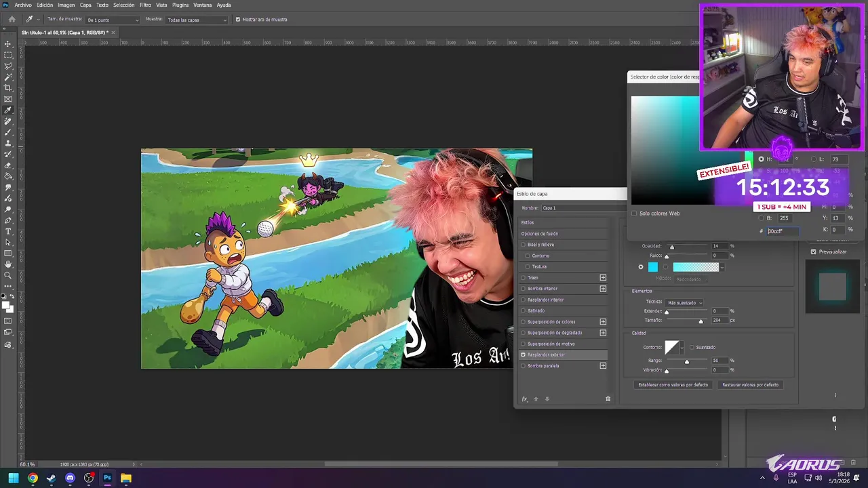This screenshot has width=868, height=488.
Task: Toggle Mostrar aro de muestra checkbox
Action: pyautogui.click(x=237, y=20)
